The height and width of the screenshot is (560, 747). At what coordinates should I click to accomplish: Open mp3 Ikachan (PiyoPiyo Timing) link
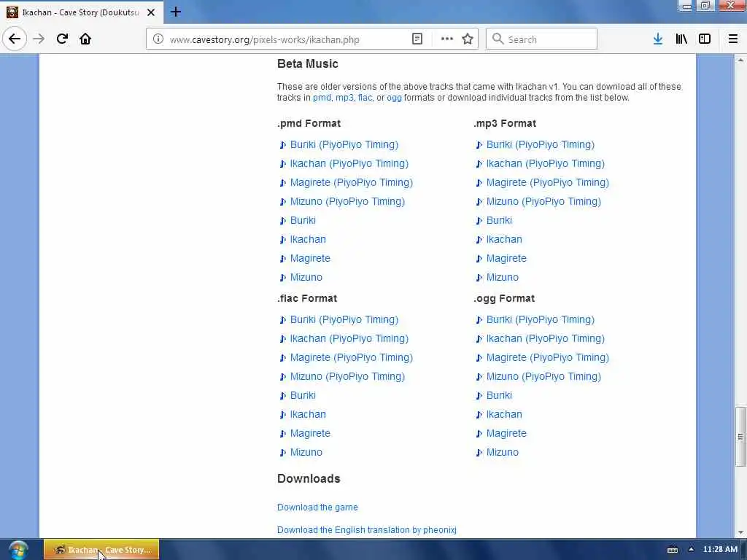[546, 164]
